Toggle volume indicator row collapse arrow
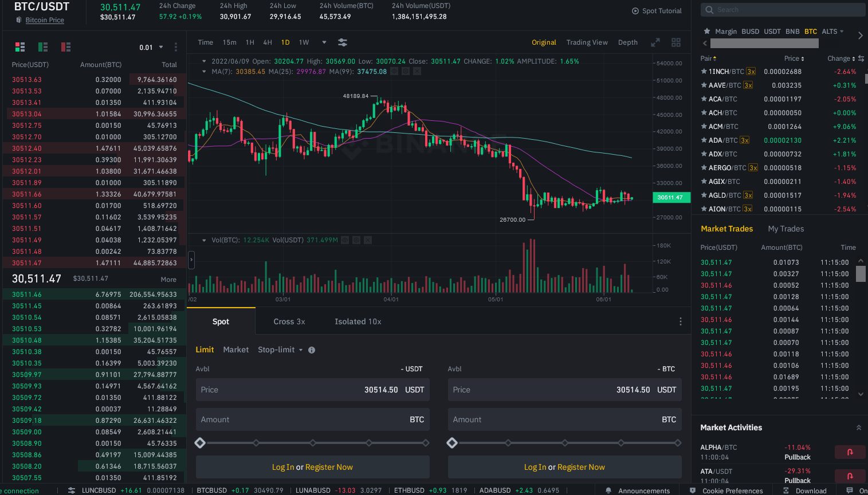 click(205, 240)
